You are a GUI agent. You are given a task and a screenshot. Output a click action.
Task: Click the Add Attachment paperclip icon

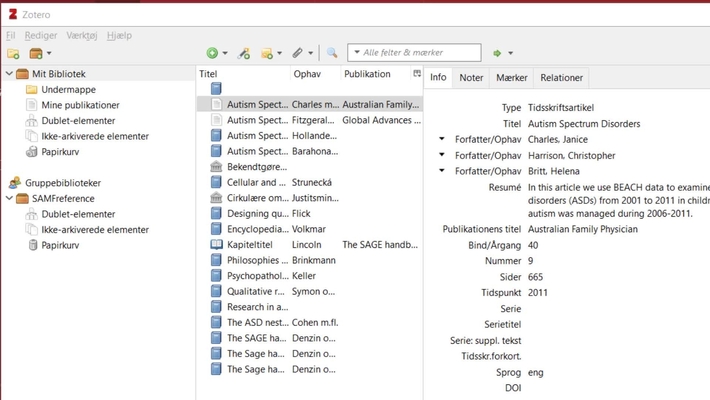[297, 53]
